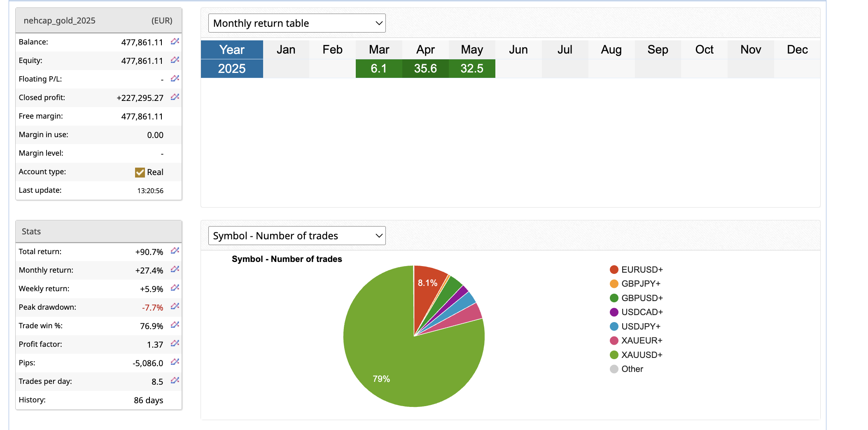Click the Weekly return chart icon
The width and height of the screenshot is (868, 430).
point(175,288)
